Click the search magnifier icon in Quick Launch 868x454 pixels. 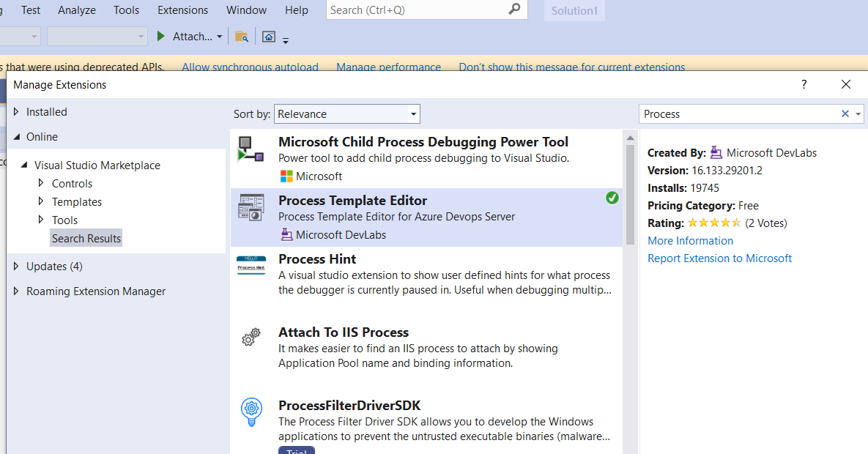click(514, 10)
